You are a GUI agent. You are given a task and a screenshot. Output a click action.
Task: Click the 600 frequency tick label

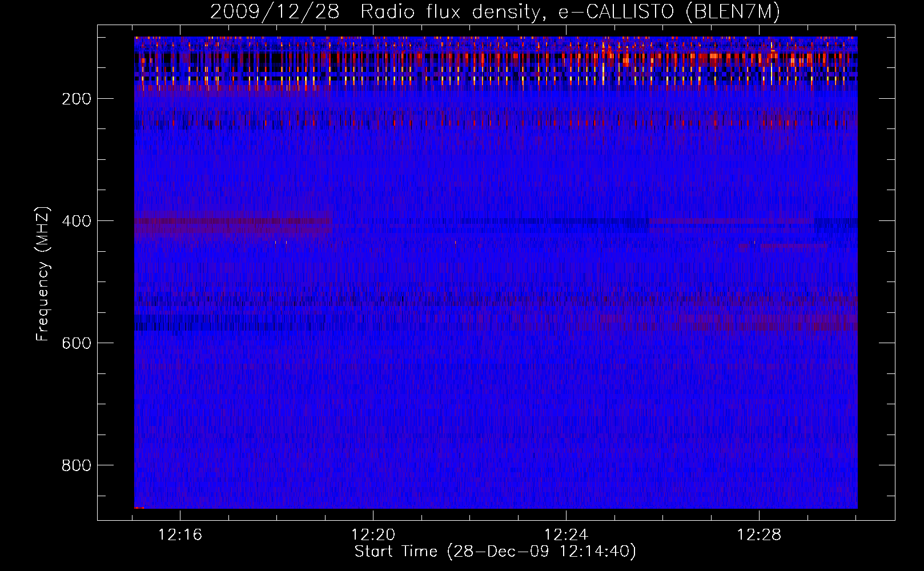[76, 343]
